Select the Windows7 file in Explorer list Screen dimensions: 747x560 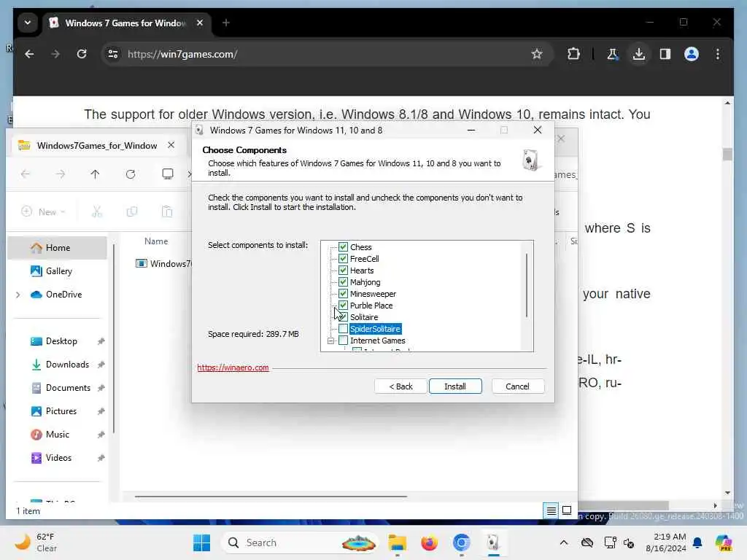click(163, 263)
